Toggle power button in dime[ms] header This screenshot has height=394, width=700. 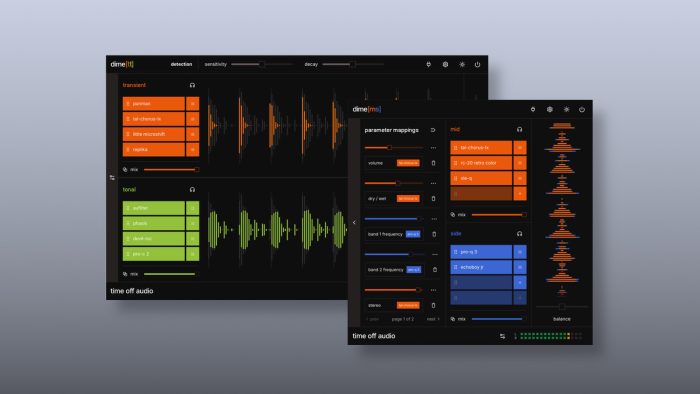pos(582,109)
